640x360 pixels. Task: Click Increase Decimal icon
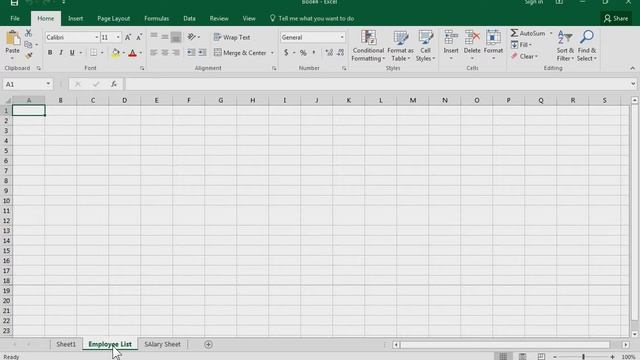329,53
